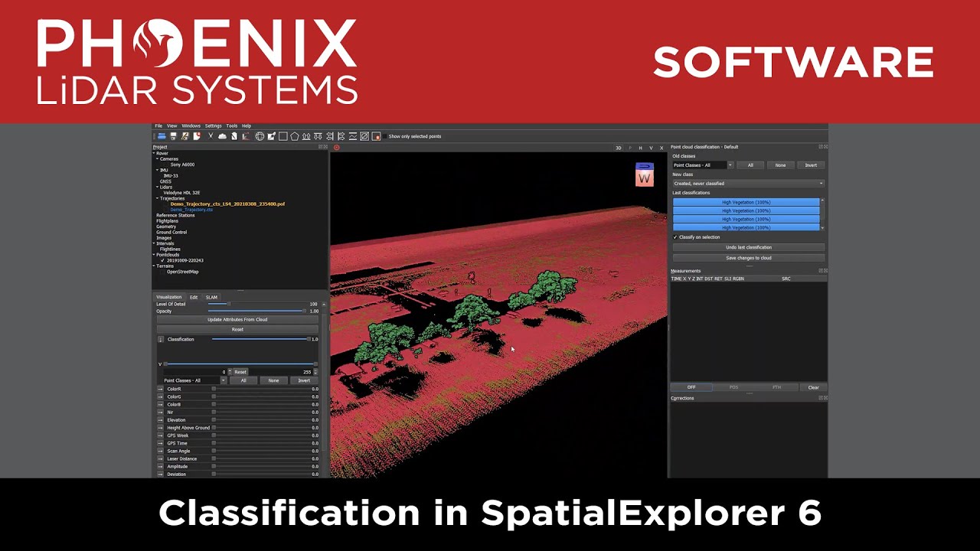
Task: Adjust the Opacity slider
Action: (x=256, y=311)
